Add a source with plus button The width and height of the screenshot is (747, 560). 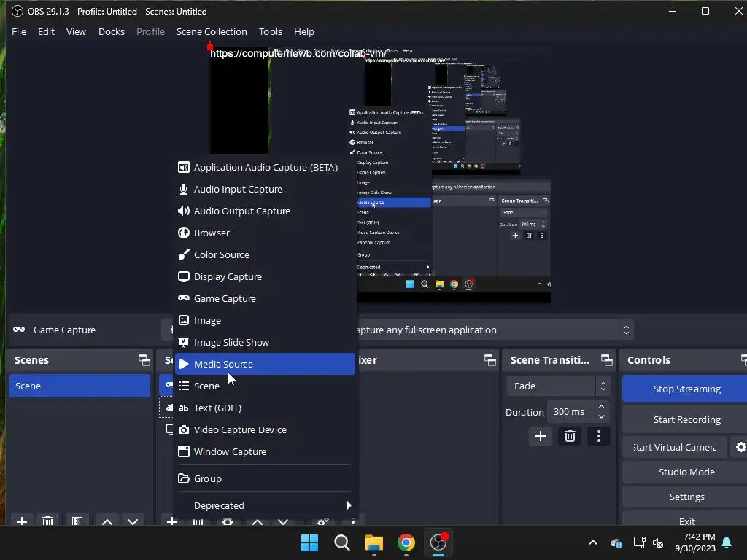pyautogui.click(x=171, y=521)
